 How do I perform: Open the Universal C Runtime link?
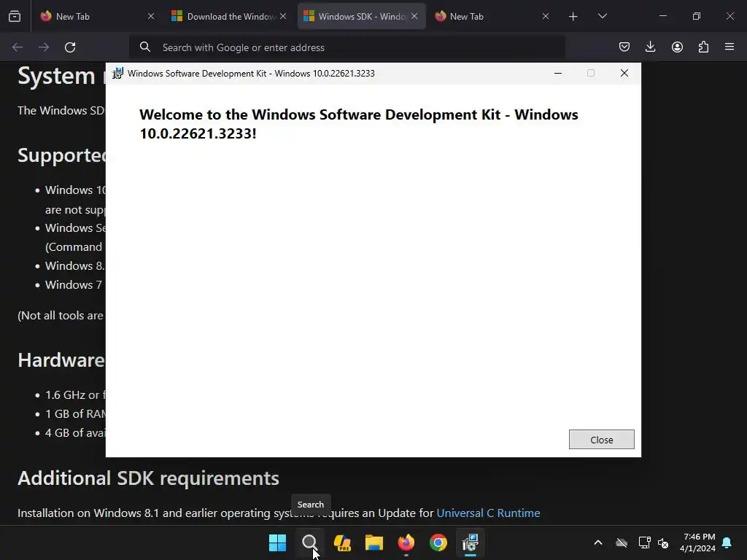click(488, 513)
